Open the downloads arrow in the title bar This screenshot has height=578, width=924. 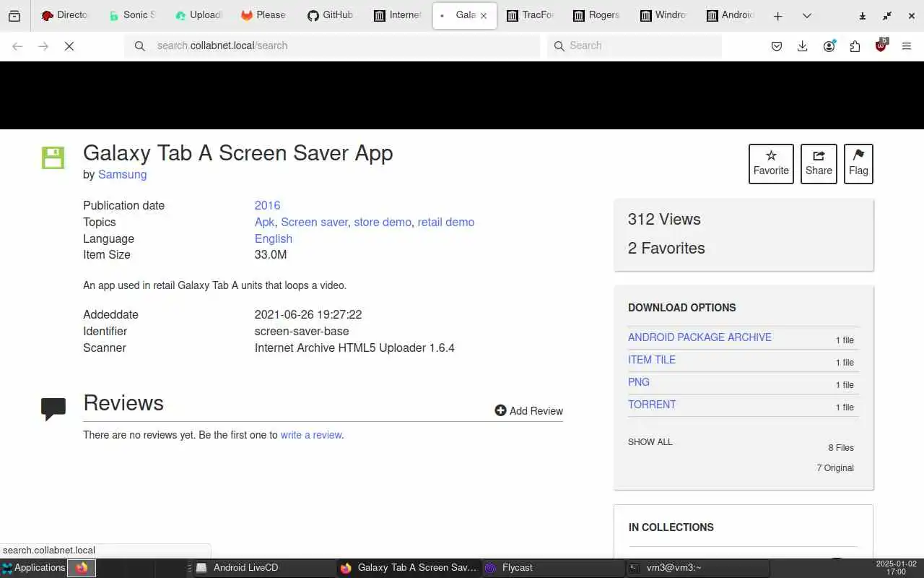(862, 16)
